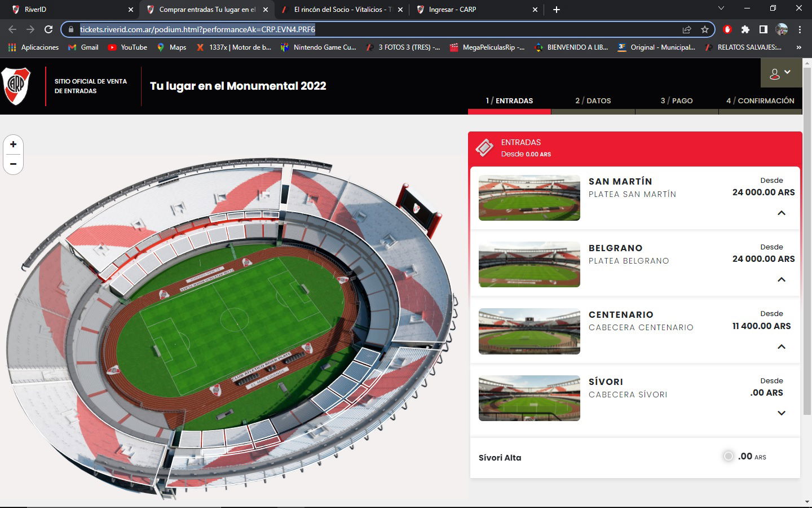Open the Centenario stand thumbnail
Viewport: 812px width, 508px height.
click(x=529, y=331)
